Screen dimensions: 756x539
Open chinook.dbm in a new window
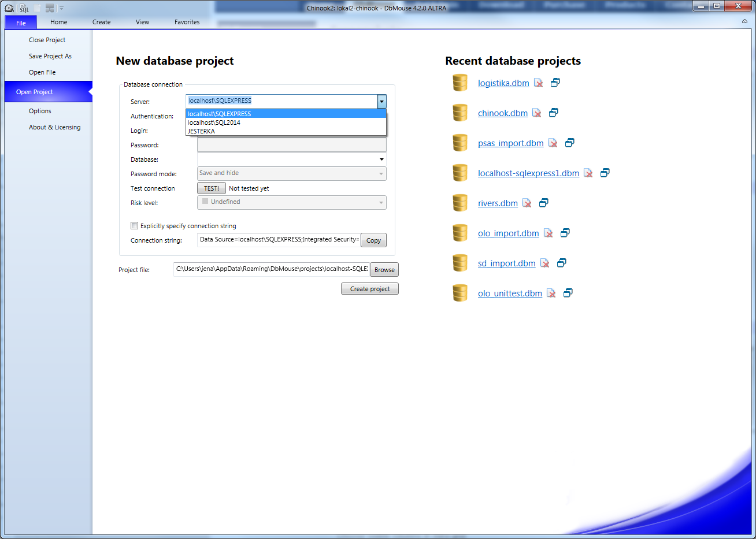(x=553, y=113)
